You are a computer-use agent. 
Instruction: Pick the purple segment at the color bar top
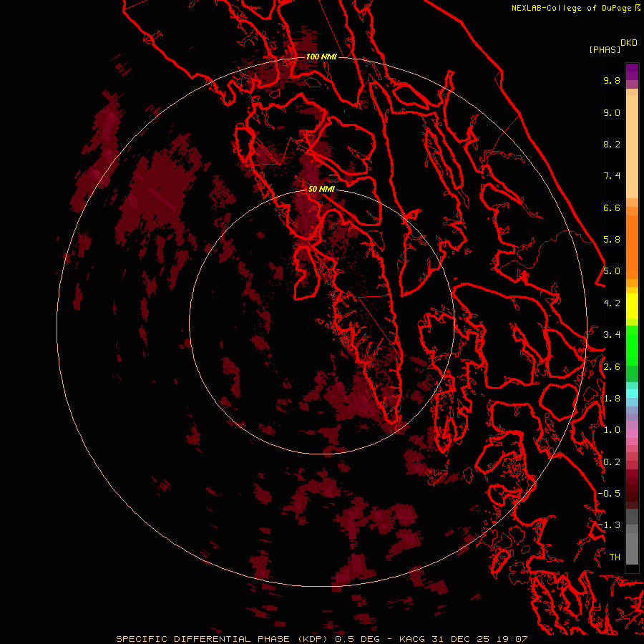coord(632,72)
